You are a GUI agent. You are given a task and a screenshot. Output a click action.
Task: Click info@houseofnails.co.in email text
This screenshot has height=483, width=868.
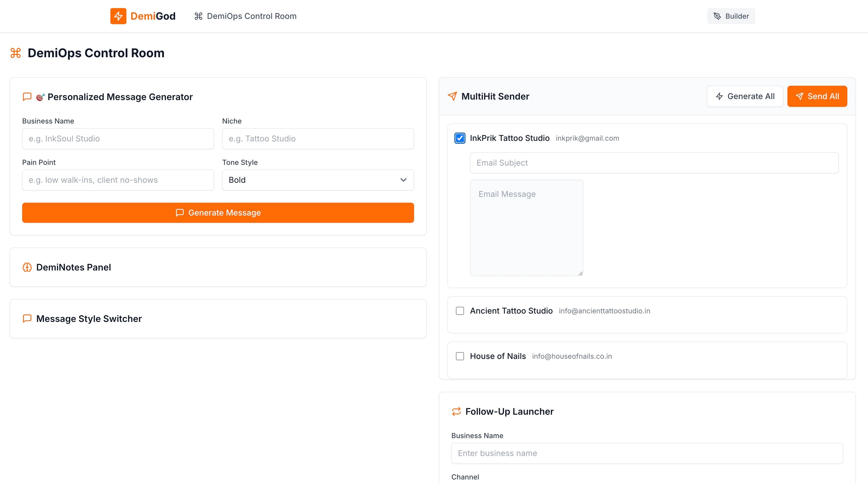[x=572, y=356]
